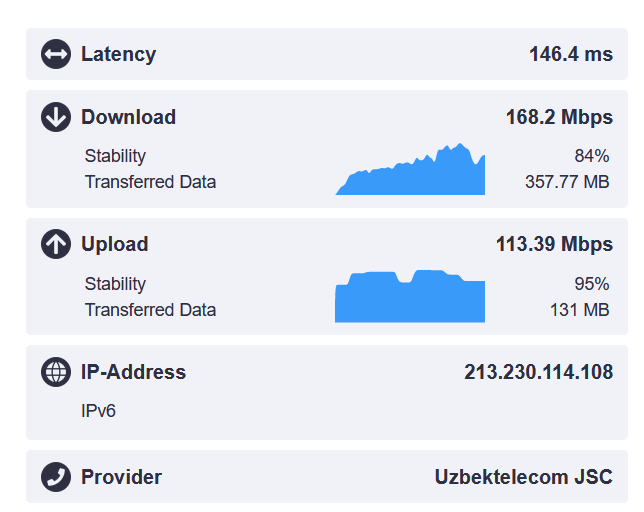
Task: Click the Latency heading
Action: pos(118,54)
